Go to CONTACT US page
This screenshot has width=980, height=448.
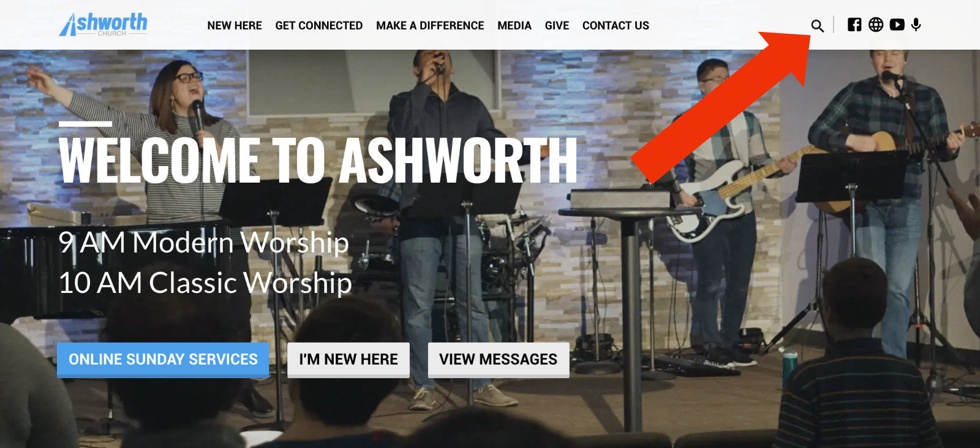point(616,26)
